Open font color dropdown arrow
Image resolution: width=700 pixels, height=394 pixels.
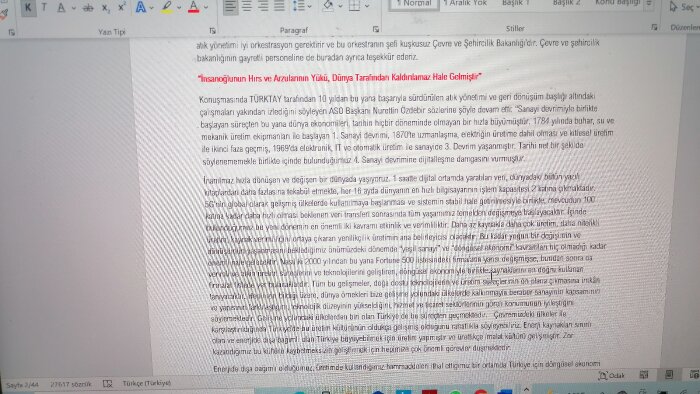(206, 8)
